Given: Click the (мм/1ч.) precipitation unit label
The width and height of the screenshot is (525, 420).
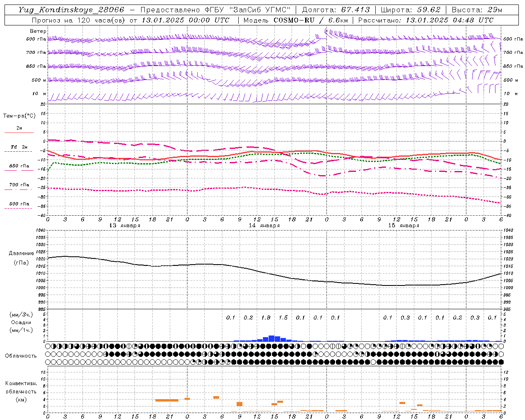Looking at the screenshot, I should tap(21, 330).
